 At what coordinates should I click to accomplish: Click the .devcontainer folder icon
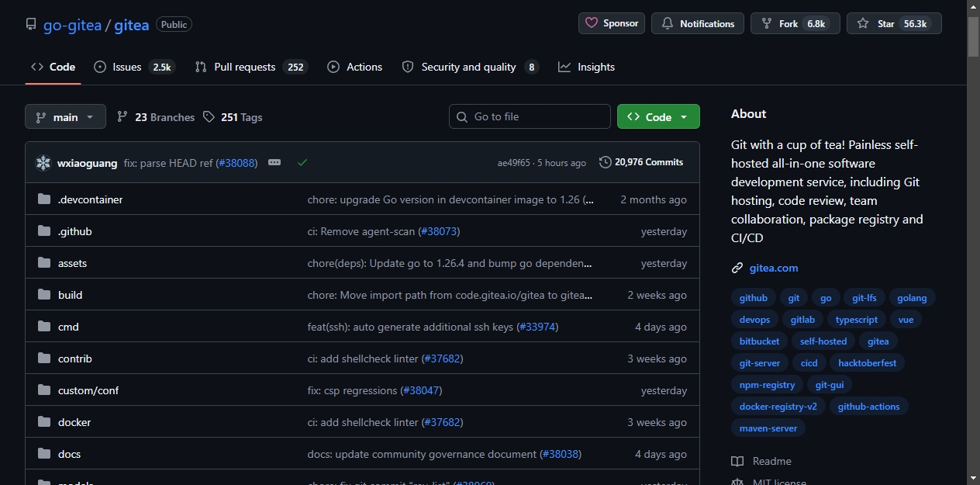point(44,199)
